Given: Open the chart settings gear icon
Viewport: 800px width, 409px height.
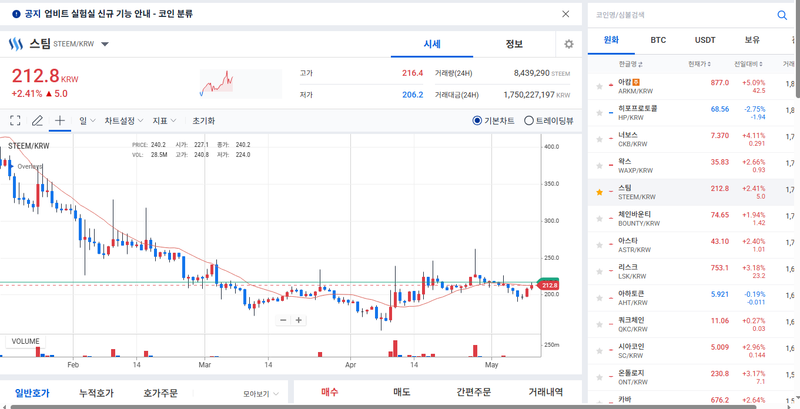Looking at the screenshot, I should (569, 44).
